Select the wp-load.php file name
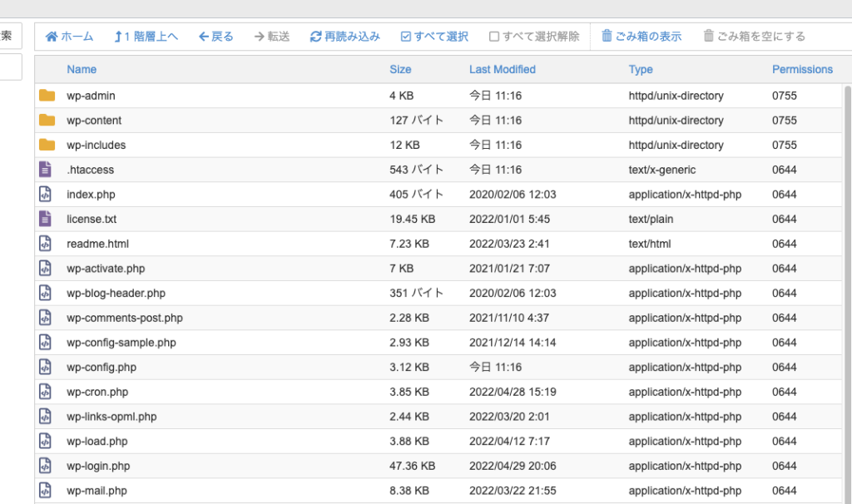The image size is (852, 504). pos(97,442)
